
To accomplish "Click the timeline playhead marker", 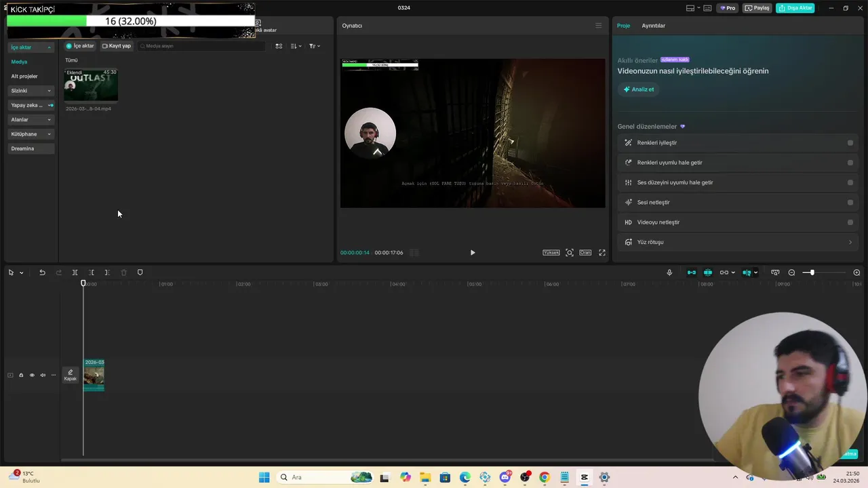I will pyautogui.click(x=83, y=283).
